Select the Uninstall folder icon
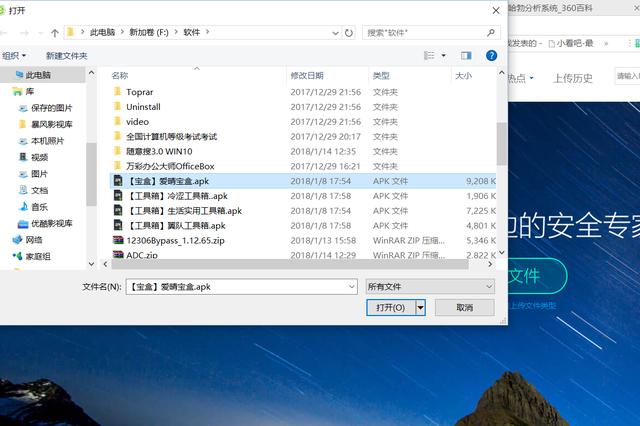 point(118,106)
